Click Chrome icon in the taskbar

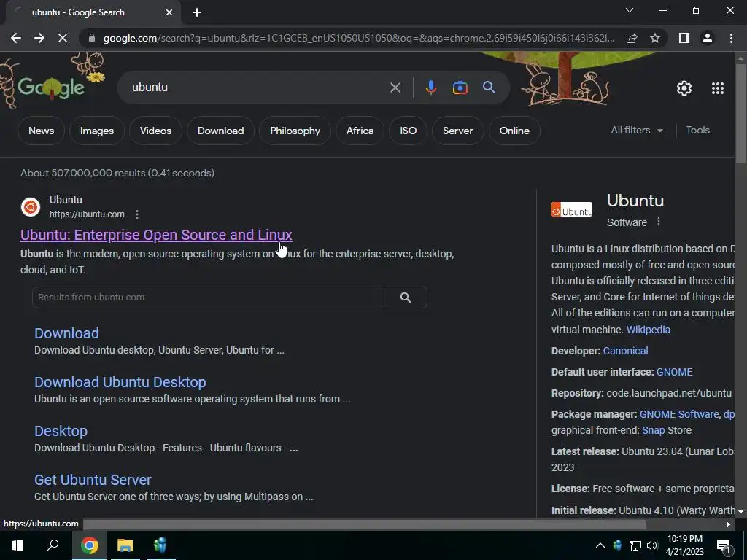[x=89, y=545]
